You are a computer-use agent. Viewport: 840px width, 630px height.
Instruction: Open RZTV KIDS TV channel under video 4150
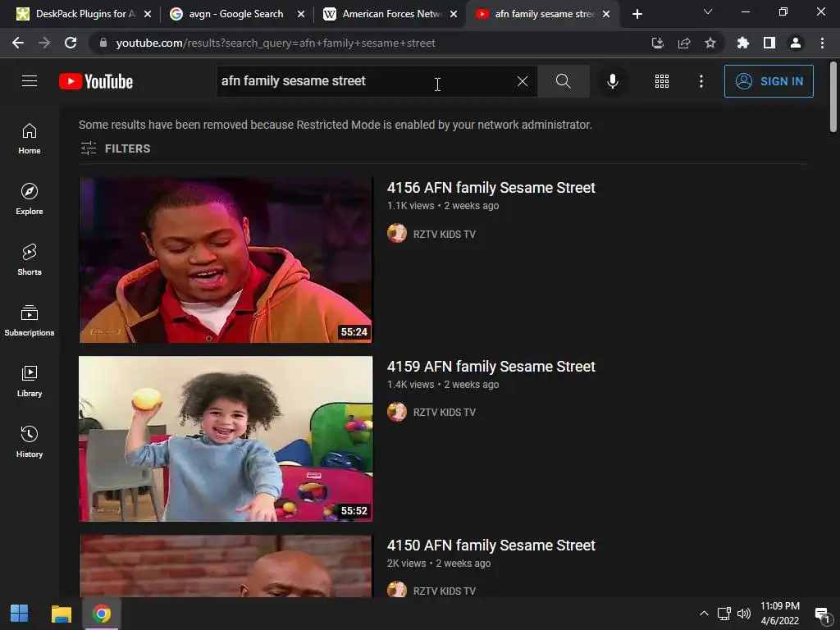pyautogui.click(x=444, y=591)
